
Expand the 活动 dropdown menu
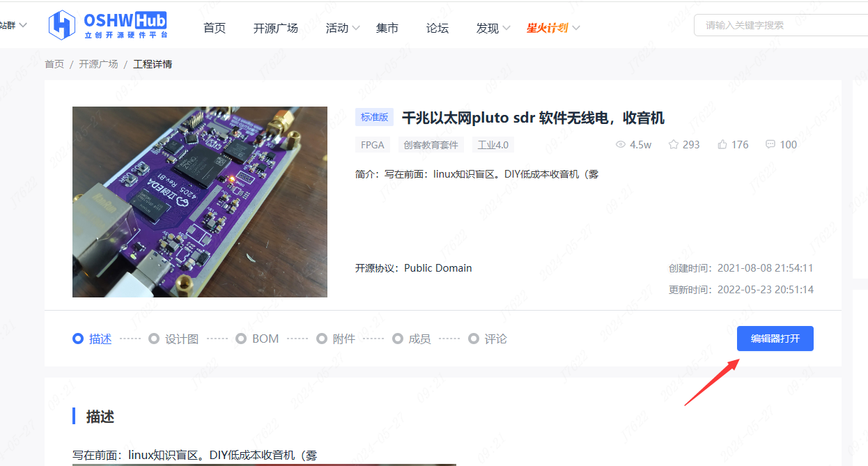coord(343,28)
